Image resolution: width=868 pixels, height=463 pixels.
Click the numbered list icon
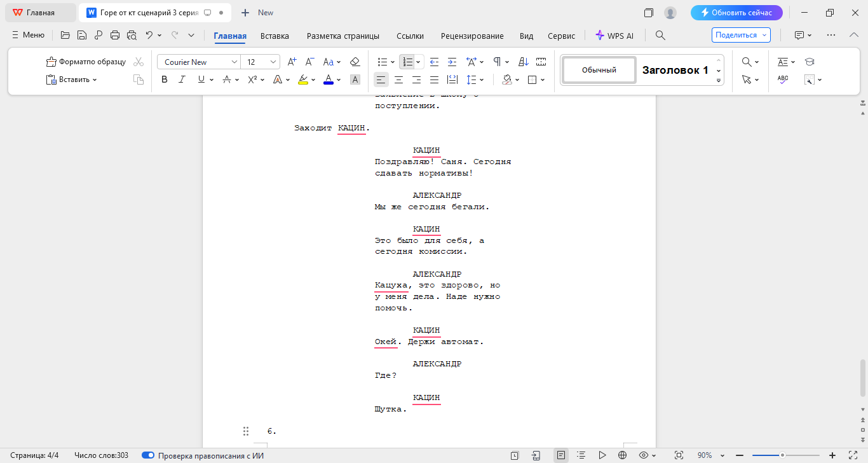(x=407, y=62)
